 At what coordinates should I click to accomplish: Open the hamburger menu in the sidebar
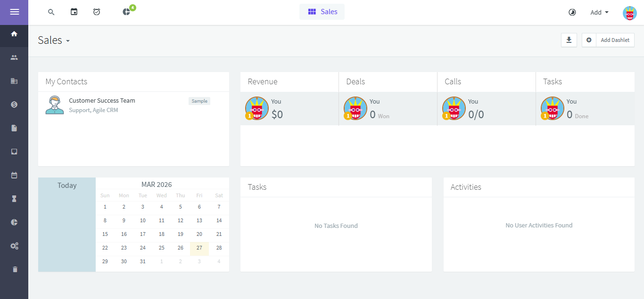14,12
